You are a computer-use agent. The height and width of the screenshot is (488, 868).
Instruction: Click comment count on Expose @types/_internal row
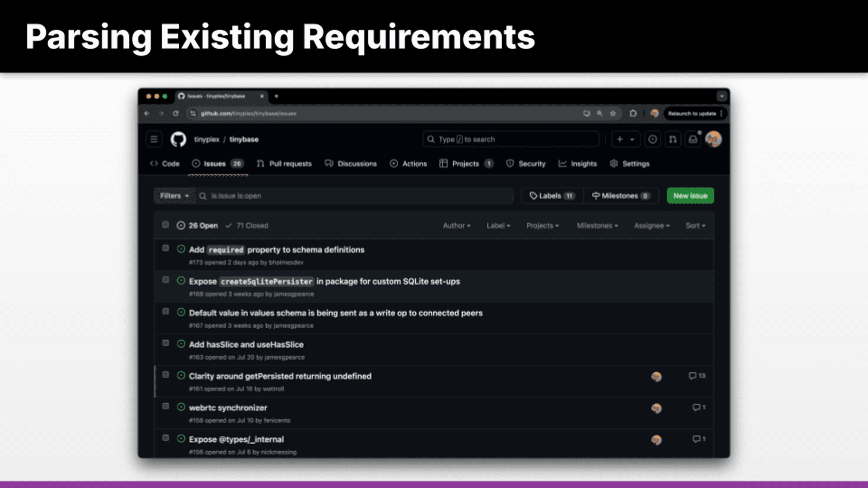click(699, 439)
